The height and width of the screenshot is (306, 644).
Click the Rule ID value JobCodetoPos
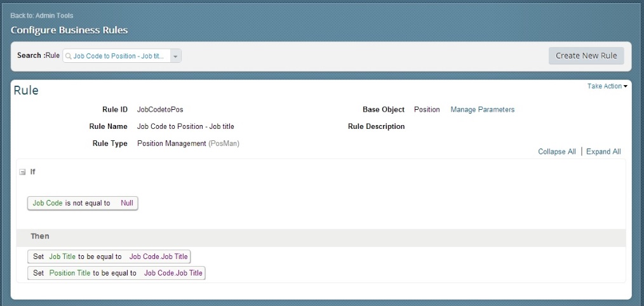click(160, 110)
